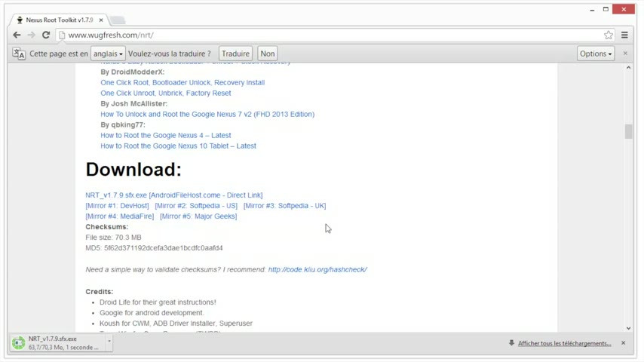644x362 pixels.
Task: Click the Mirror #1: DevHost link
Action: click(117, 206)
